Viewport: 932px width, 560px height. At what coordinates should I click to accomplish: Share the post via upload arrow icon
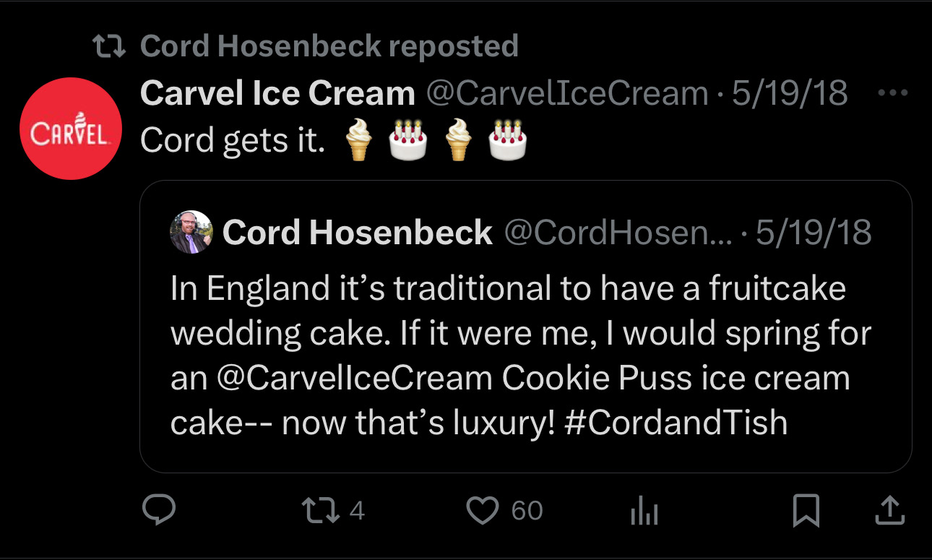pos(889,511)
